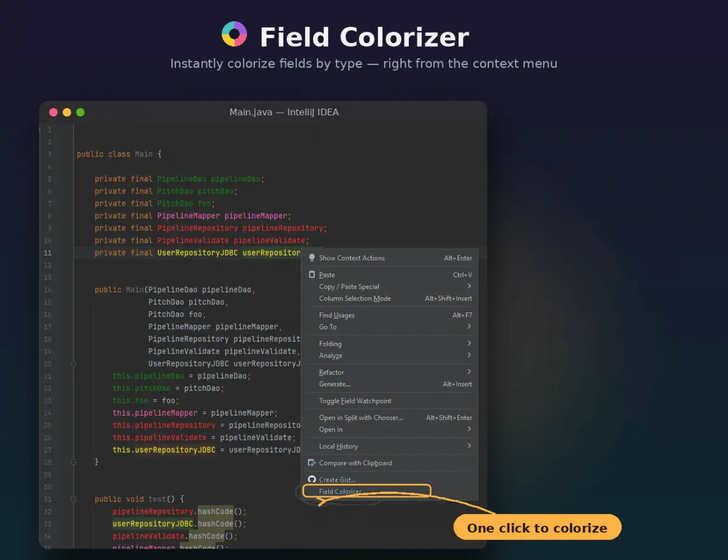728x560 pixels.
Task: Expand the Go To submenu arrow
Action: [470, 327]
